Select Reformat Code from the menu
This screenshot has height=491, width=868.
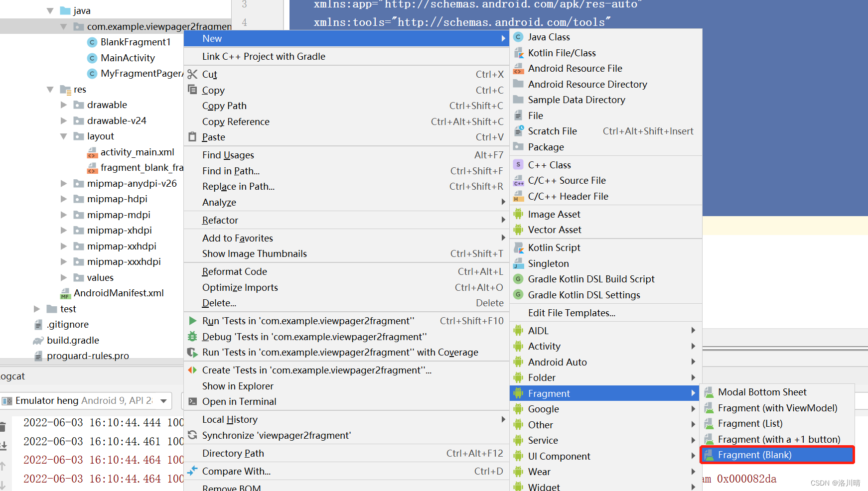pos(234,271)
